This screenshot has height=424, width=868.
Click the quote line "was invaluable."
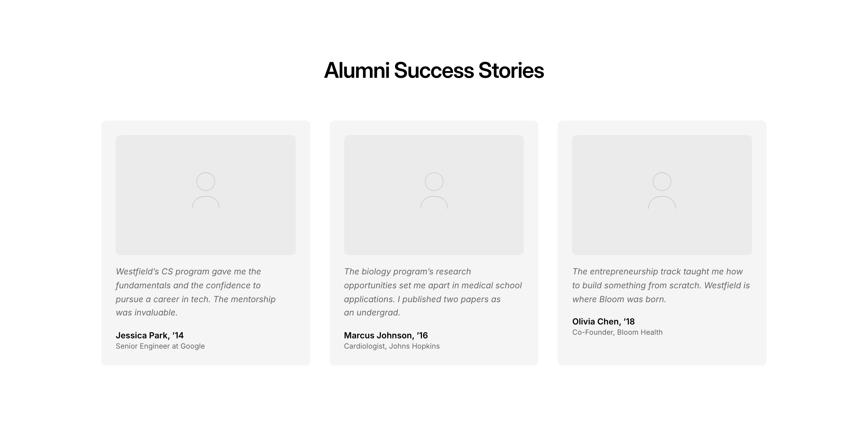pyautogui.click(x=146, y=313)
